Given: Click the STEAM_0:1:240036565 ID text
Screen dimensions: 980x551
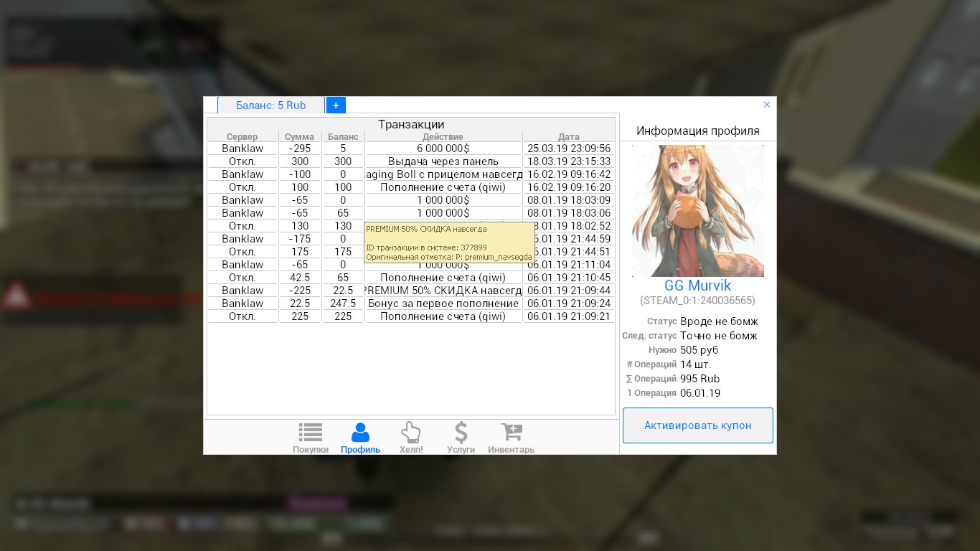Looking at the screenshot, I should pos(697,301).
